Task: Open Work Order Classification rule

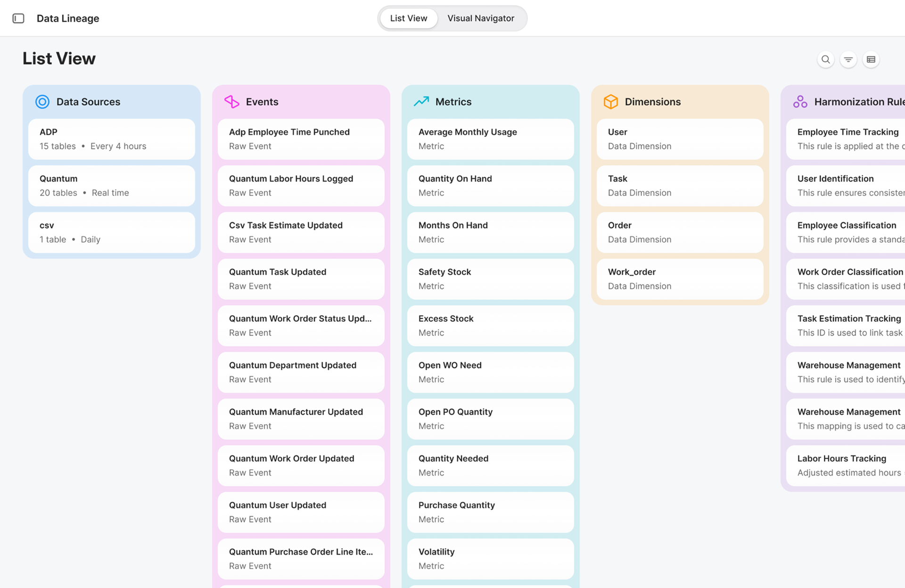Action: pyautogui.click(x=846, y=279)
